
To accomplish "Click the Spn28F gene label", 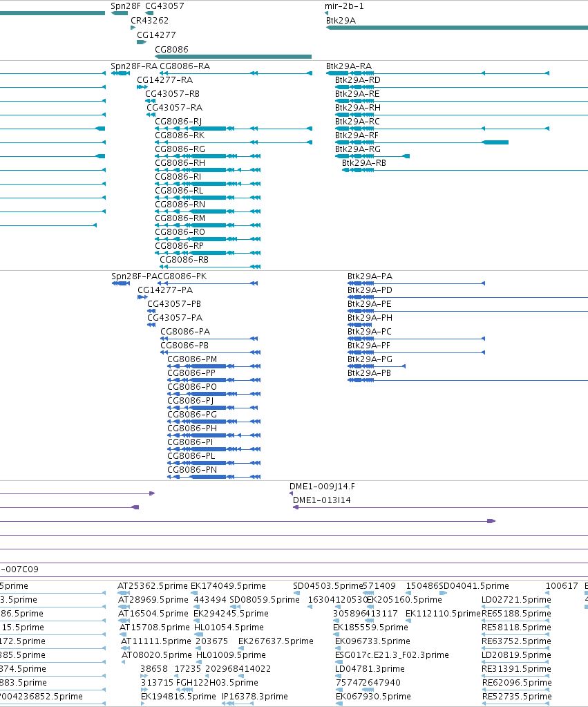I will tap(125, 6).
